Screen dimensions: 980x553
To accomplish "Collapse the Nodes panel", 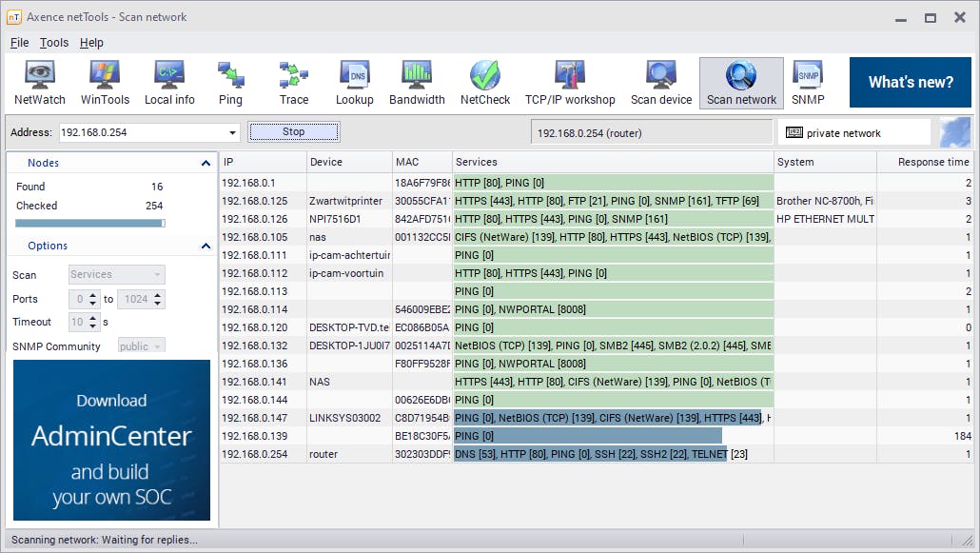I will 206,164.
